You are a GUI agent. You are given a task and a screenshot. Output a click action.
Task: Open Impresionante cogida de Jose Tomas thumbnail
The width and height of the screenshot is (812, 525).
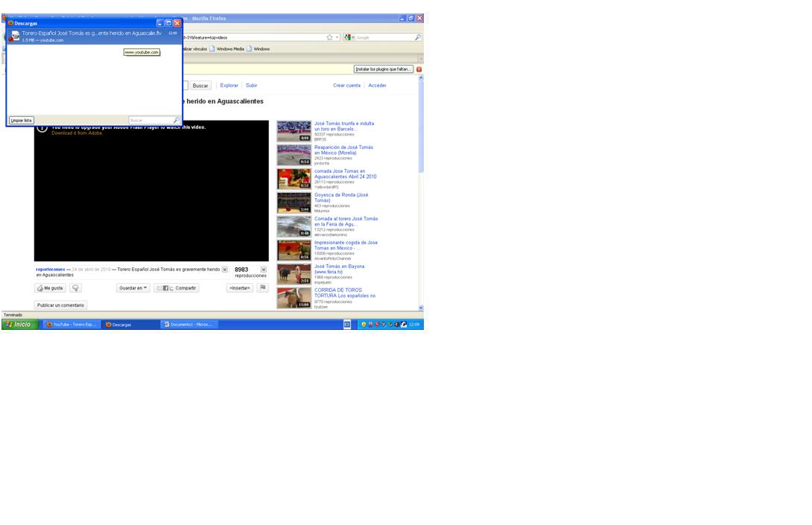click(x=294, y=250)
